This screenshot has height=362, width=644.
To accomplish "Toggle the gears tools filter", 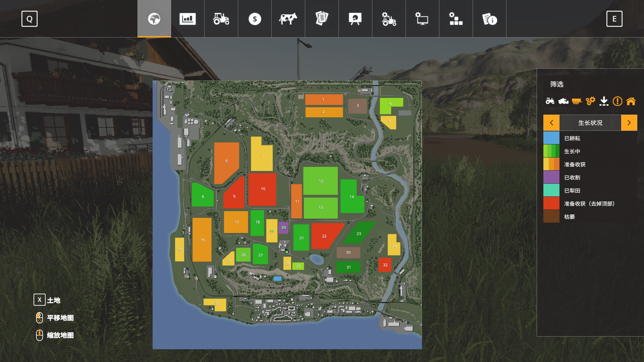I will point(590,101).
